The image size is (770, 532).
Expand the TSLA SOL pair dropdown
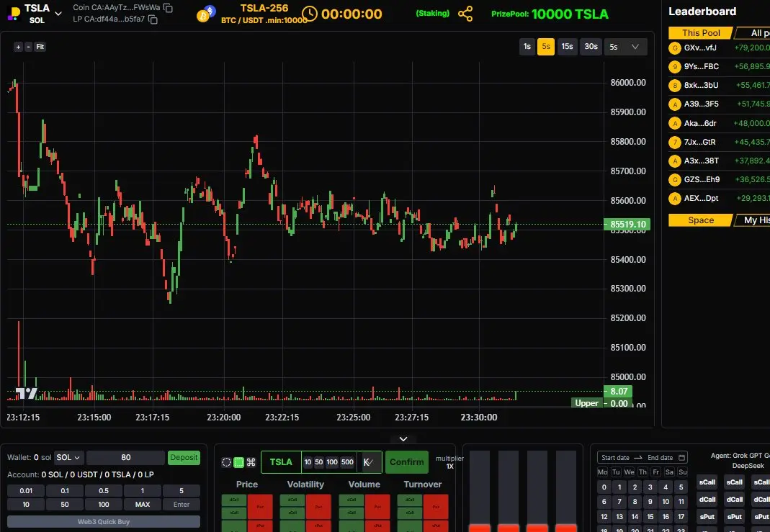pyautogui.click(x=58, y=14)
